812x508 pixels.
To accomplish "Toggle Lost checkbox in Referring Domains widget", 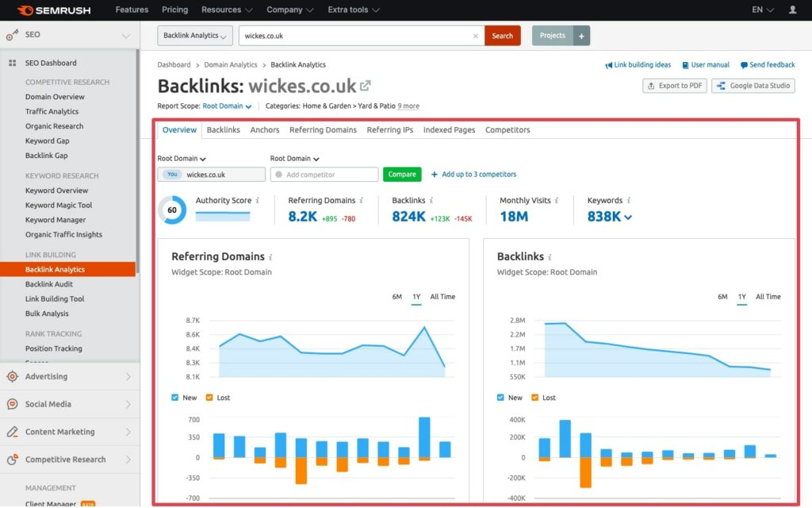I will point(209,398).
